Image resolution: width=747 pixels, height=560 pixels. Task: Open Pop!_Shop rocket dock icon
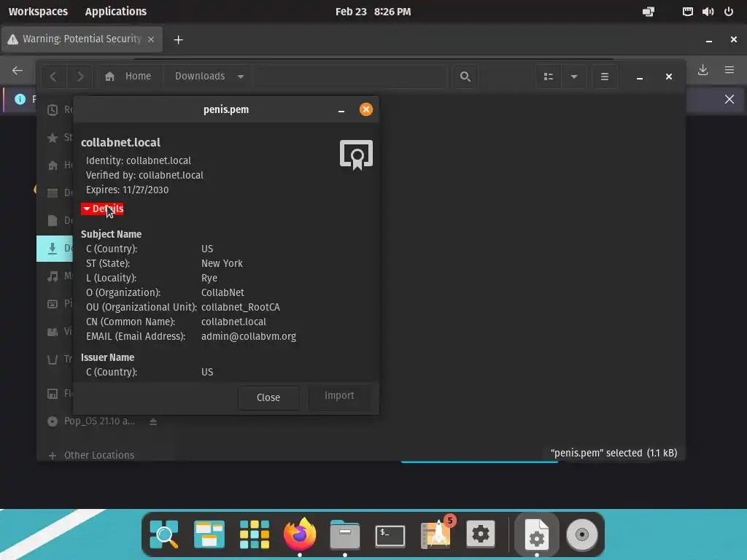tap(436, 533)
